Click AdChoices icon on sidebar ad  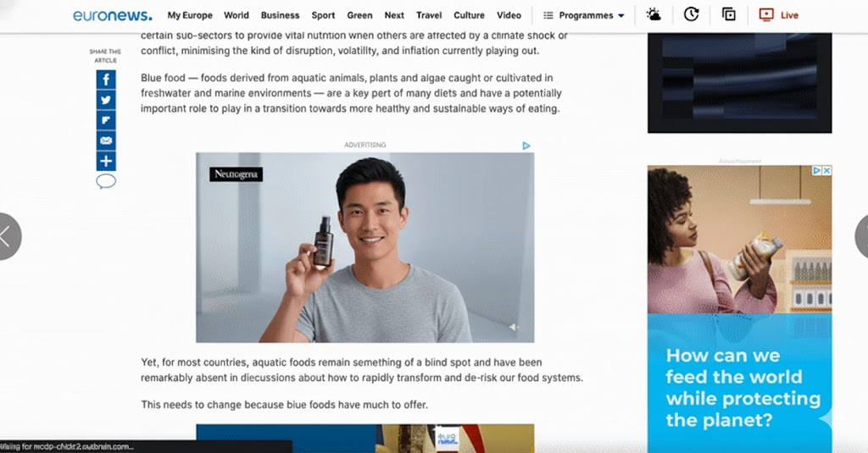coord(816,171)
